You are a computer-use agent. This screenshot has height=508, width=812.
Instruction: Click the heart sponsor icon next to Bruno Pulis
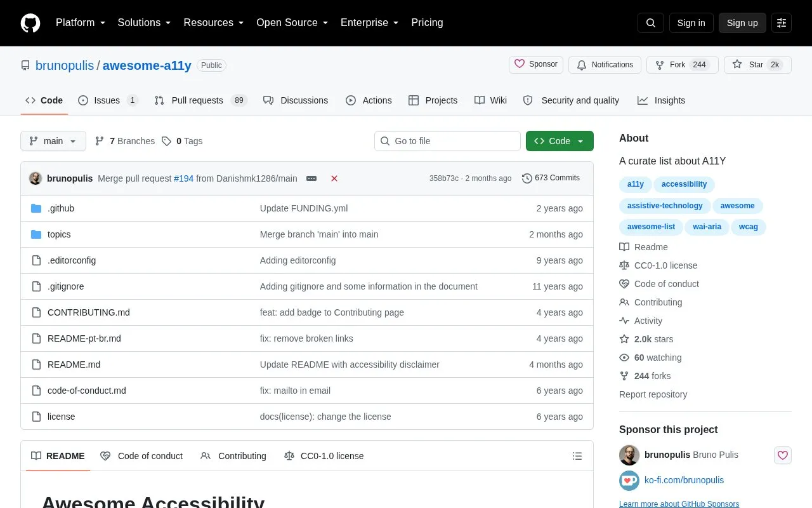pyautogui.click(x=783, y=455)
